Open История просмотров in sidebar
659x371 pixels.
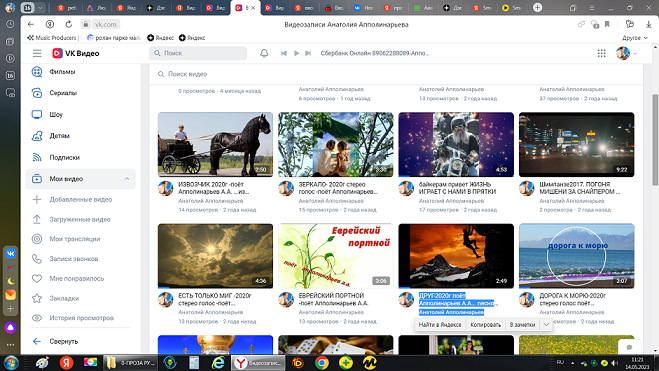click(81, 318)
